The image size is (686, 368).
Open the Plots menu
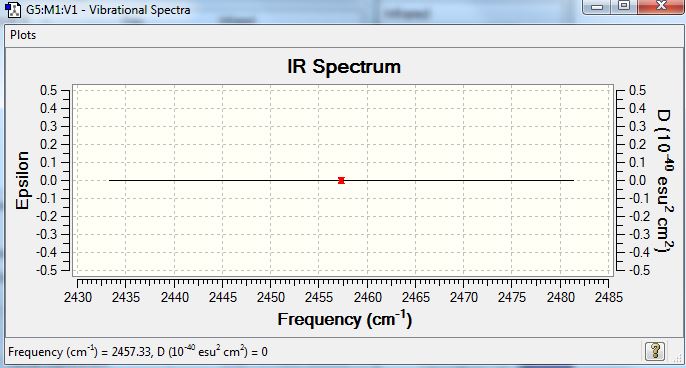[x=23, y=35]
